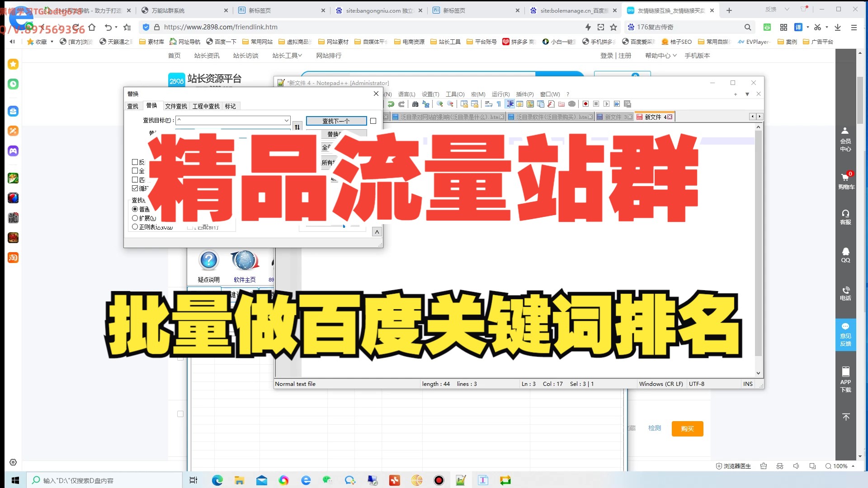This screenshot has height=488, width=868.
Task: Open 收藏 favorites dropdown arrow
Action: coord(52,42)
